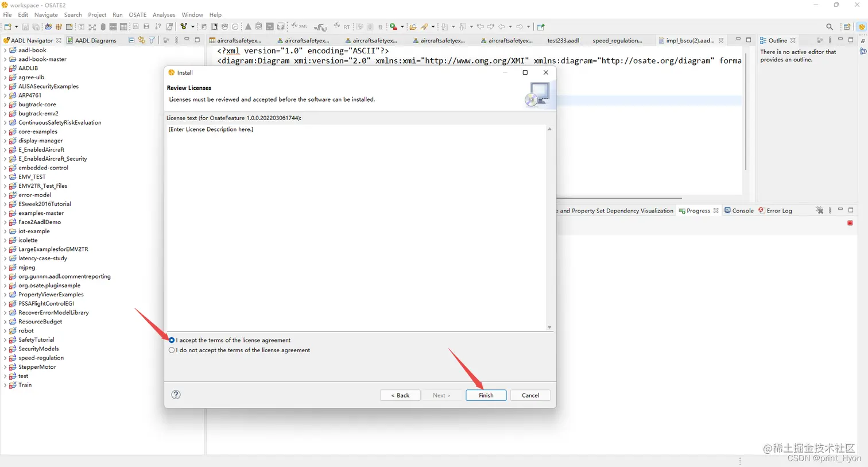Select the StepperMotor project

(37, 367)
